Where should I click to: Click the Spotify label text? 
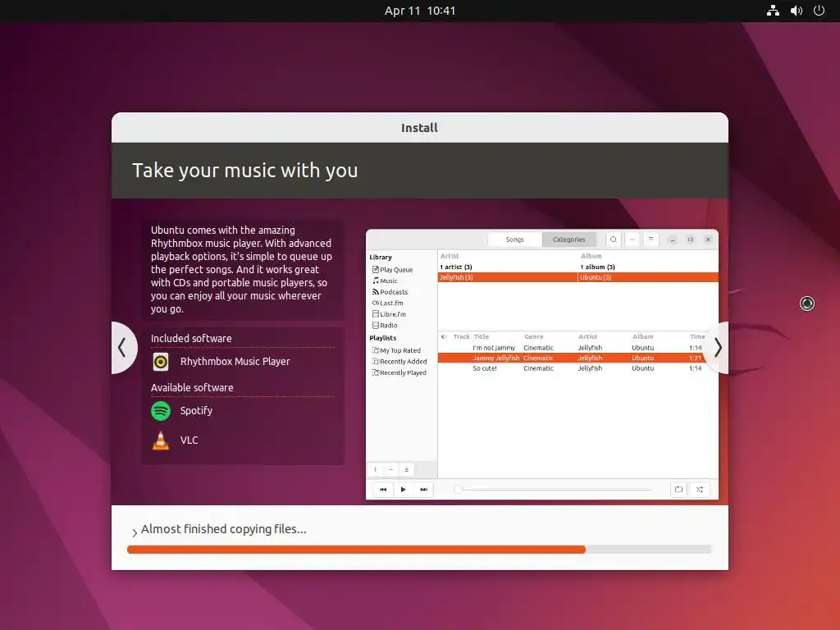[x=196, y=411]
